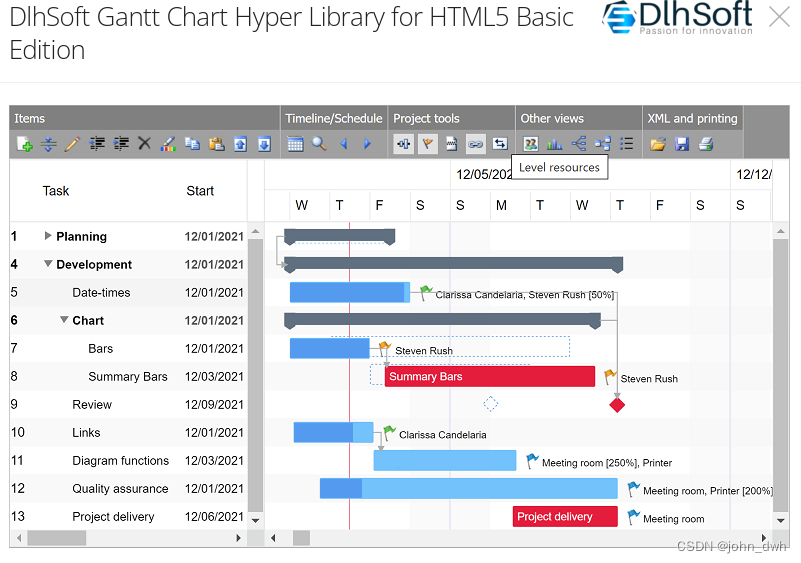Select the Bars task row
Viewport: 801px width, 563px height.
[128, 348]
